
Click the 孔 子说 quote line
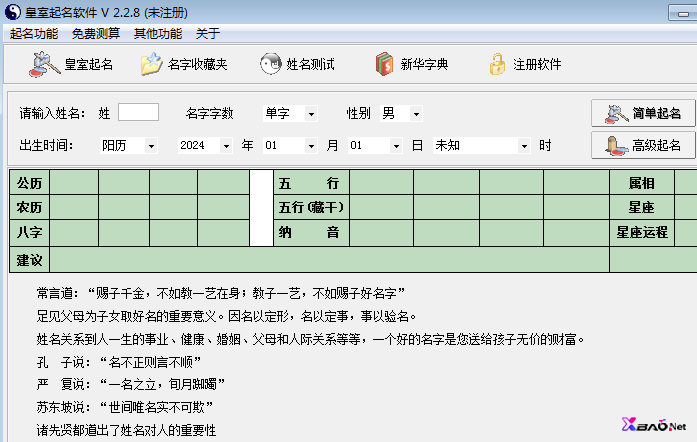click(x=119, y=362)
